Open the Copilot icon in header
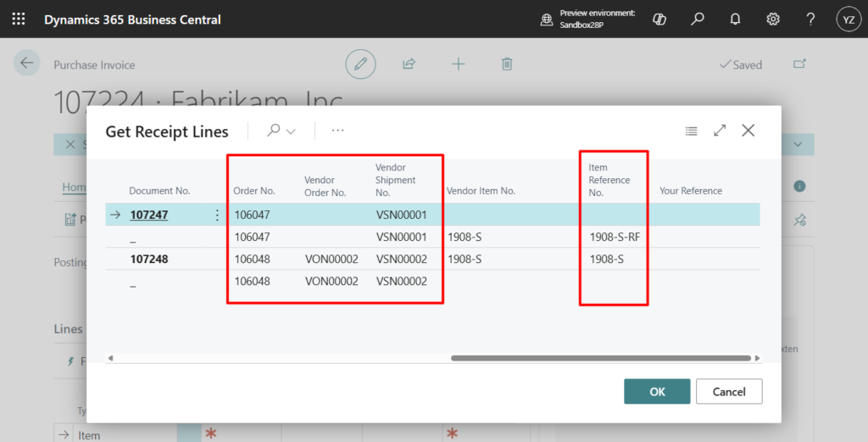The image size is (868, 442). [x=659, y=19]
